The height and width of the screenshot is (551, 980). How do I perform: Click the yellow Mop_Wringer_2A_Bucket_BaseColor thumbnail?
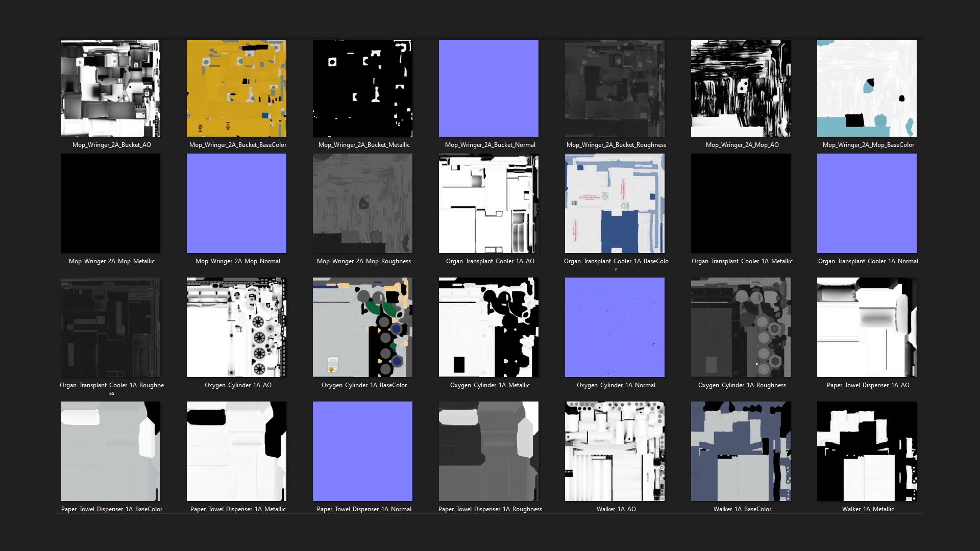[x=236, y=88]
